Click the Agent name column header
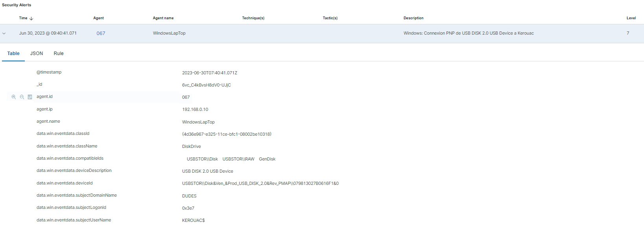Screen dimensions: 644x225 [163, 18]
